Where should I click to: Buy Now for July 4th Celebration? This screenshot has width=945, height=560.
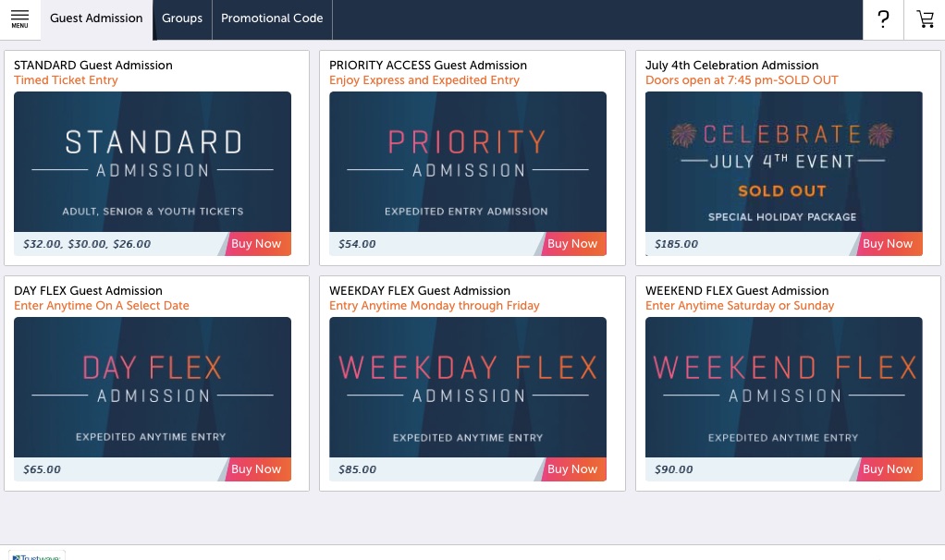[x=888, y=244]
